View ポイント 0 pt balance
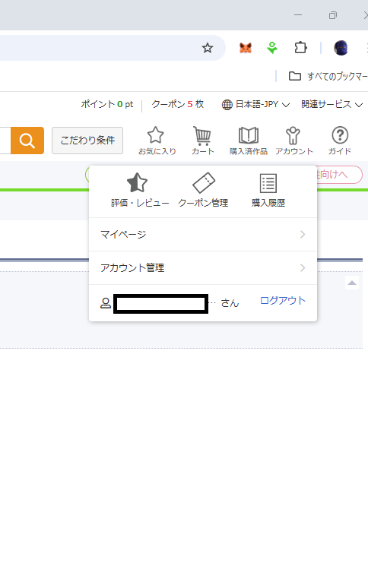 coord(107,104)
